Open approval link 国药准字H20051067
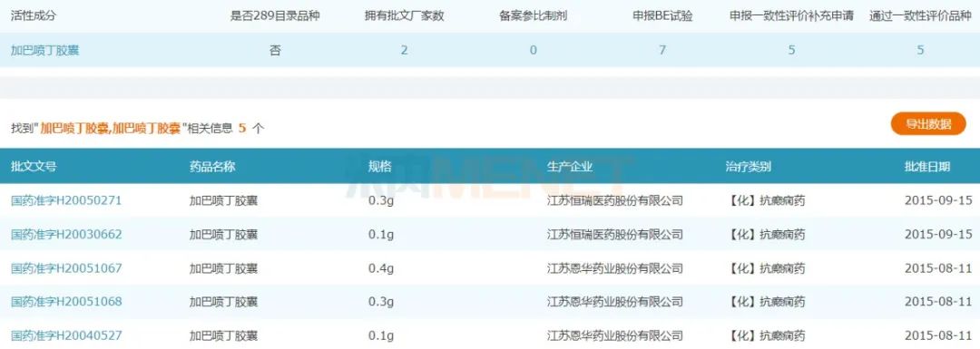Image resolution: width=980 pixels, height=349 pixels. coord(66,268)
